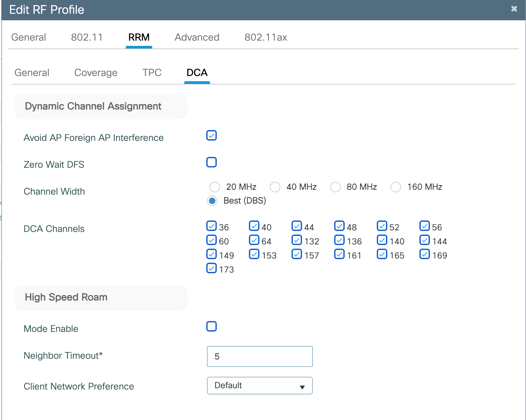Enable High Speed Roam Mode checkbox
The image size is (526, 420).
click(x=212, y=326)
